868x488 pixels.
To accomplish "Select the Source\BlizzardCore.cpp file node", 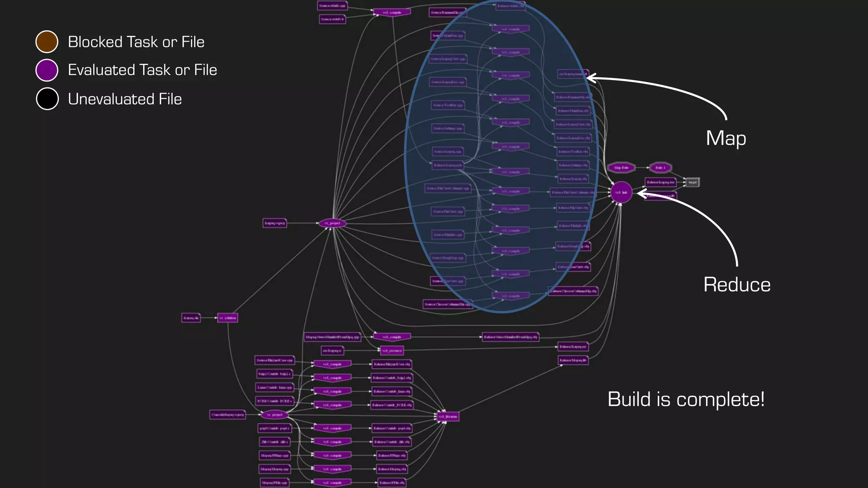I will click(x=275, y=360).
